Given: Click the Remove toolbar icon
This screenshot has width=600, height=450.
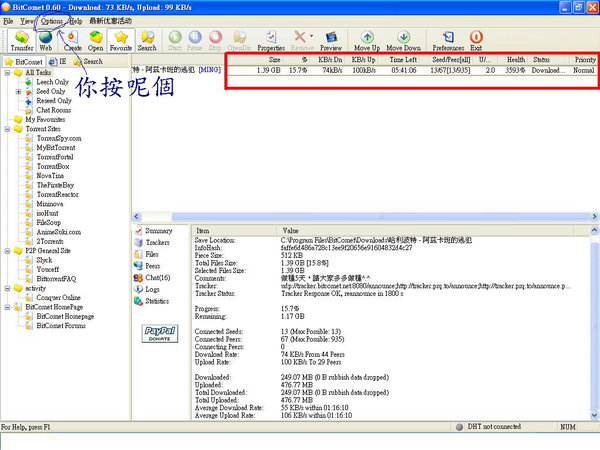Looking at the screenshot, I should click(x=300, y=41).
